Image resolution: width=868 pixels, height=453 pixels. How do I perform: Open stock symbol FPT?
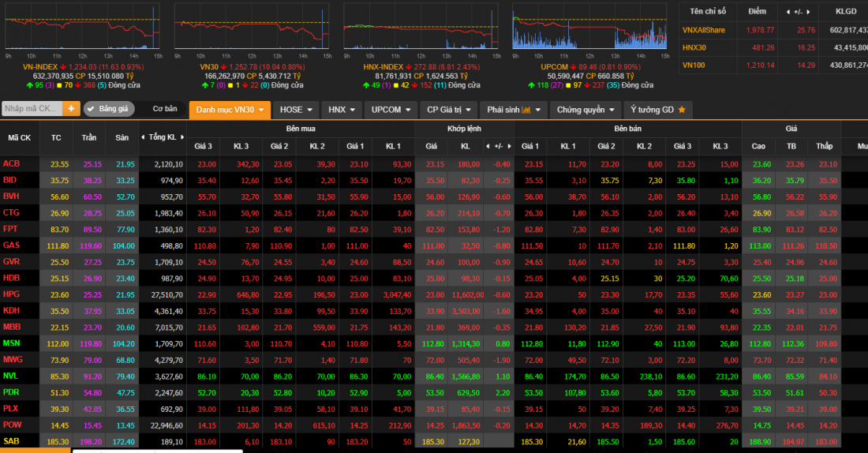pyautogui.click(x=10, y=229)
